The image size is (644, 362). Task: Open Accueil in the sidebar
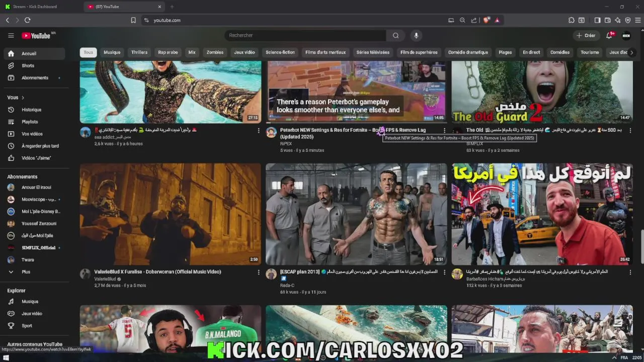pos(34,53)
